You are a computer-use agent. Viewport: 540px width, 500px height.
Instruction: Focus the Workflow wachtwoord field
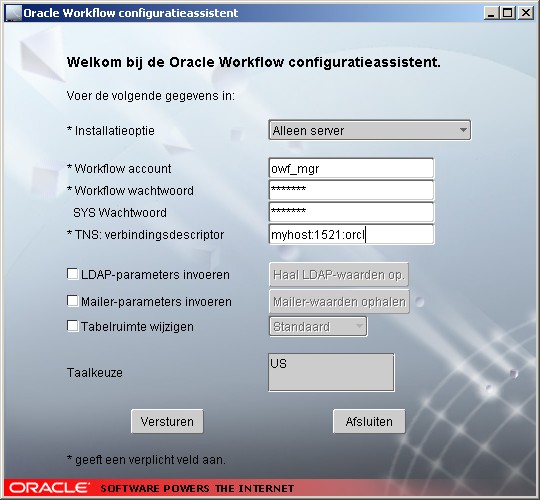point(351,190)
